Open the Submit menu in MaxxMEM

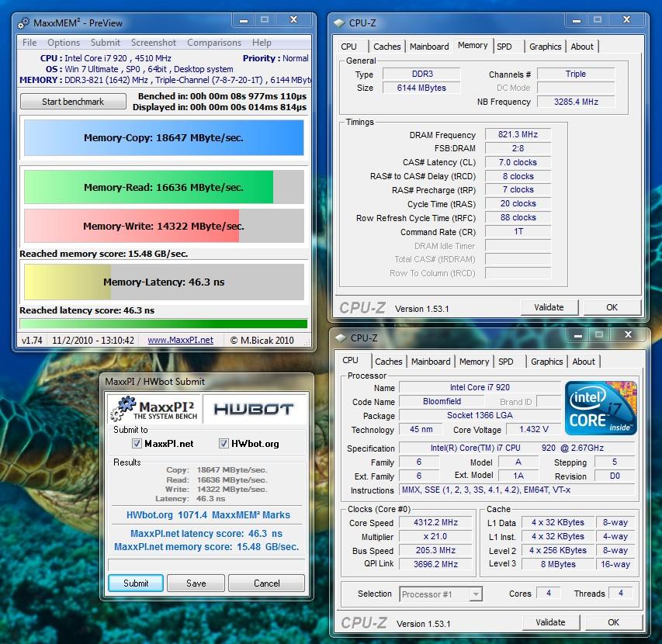coord(106,43)
